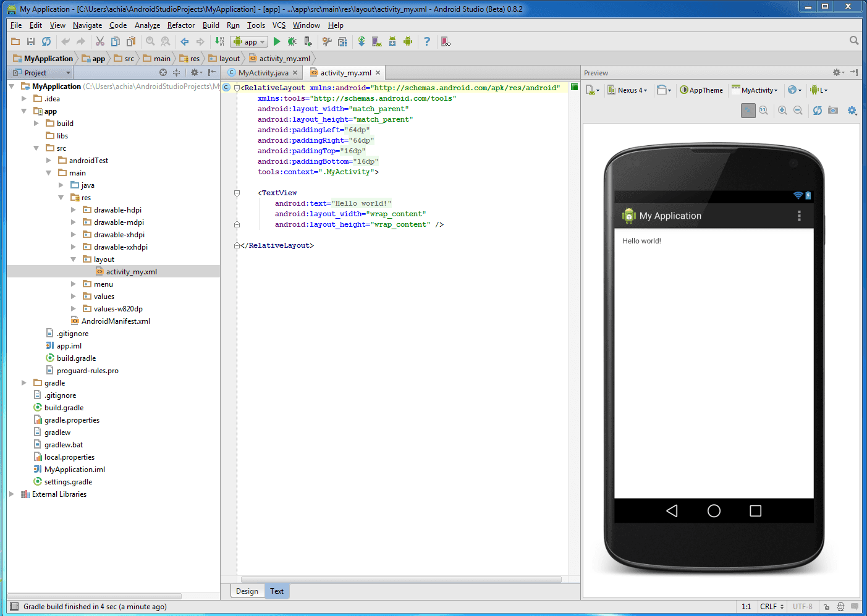Expand the values-w820dp folder
Viewport: 867px width, 616px height.
point(74,309)
